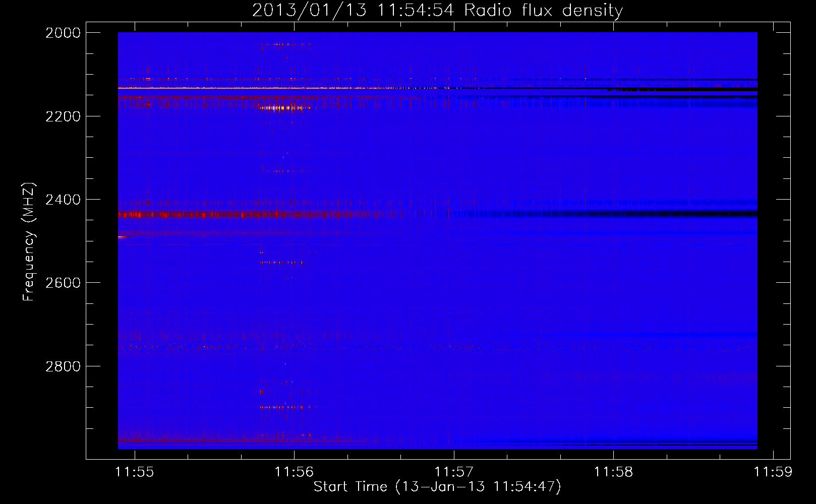The image size is (816, 504).
Task: Click the plot title "2013/01/13 11:54:54 Radio flux density"
Action: (437, 10)
